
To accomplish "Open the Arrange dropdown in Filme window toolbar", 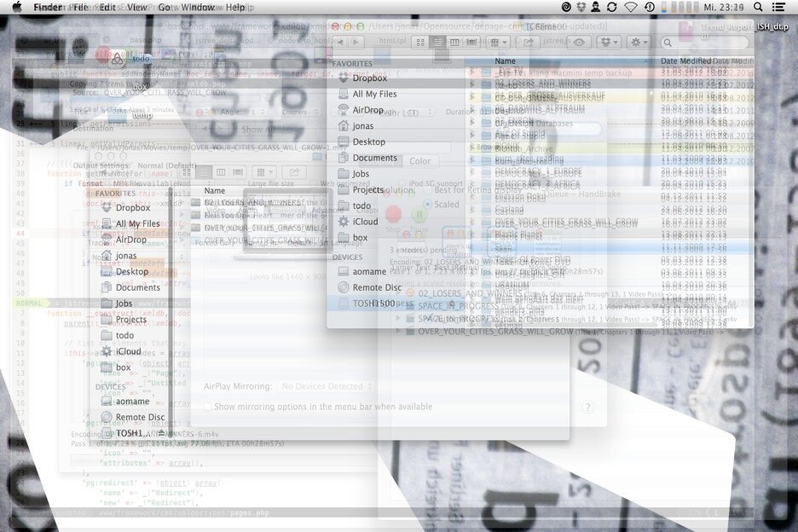I will 498,43.
